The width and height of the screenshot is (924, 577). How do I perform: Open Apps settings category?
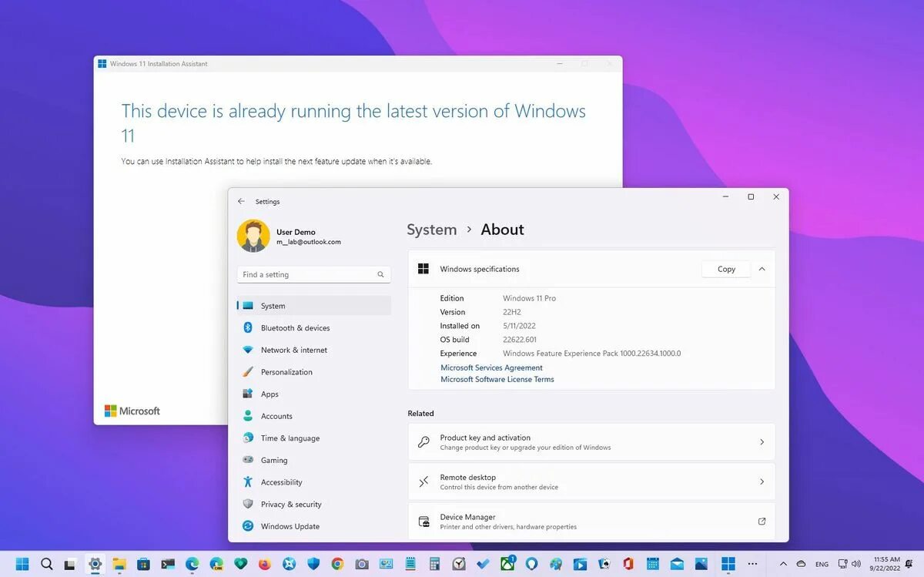point(314,394)
